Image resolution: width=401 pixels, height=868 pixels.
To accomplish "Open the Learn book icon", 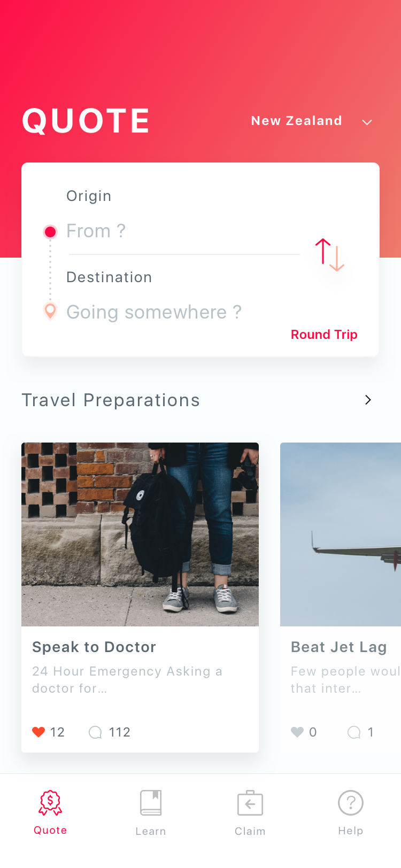I will (x=151, y=803).
